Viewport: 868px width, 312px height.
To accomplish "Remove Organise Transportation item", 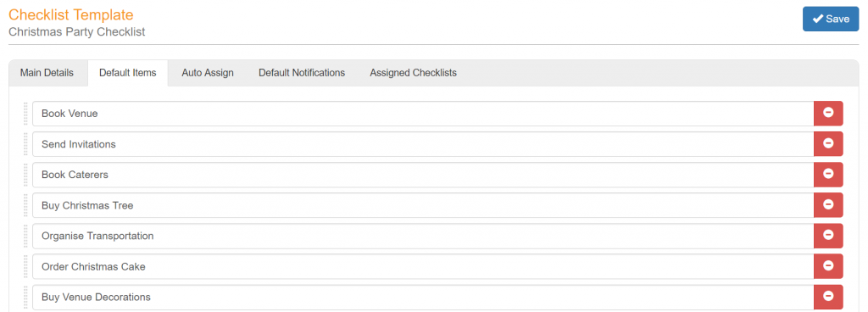I will [828, 236].
